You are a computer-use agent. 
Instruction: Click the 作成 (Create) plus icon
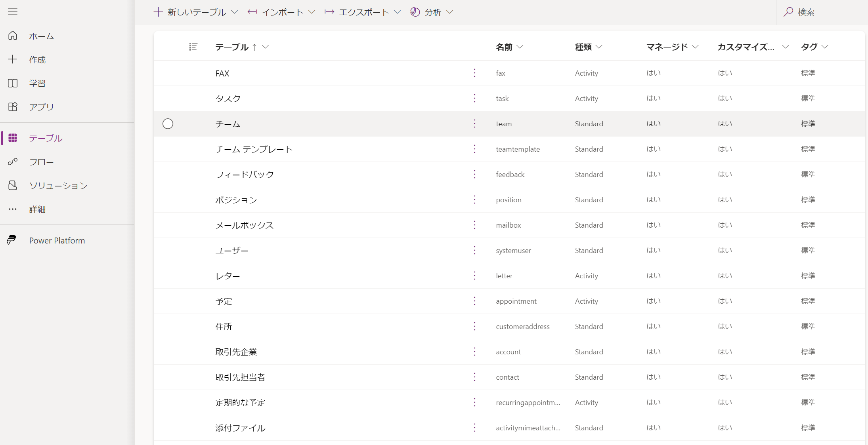point(13,59)
